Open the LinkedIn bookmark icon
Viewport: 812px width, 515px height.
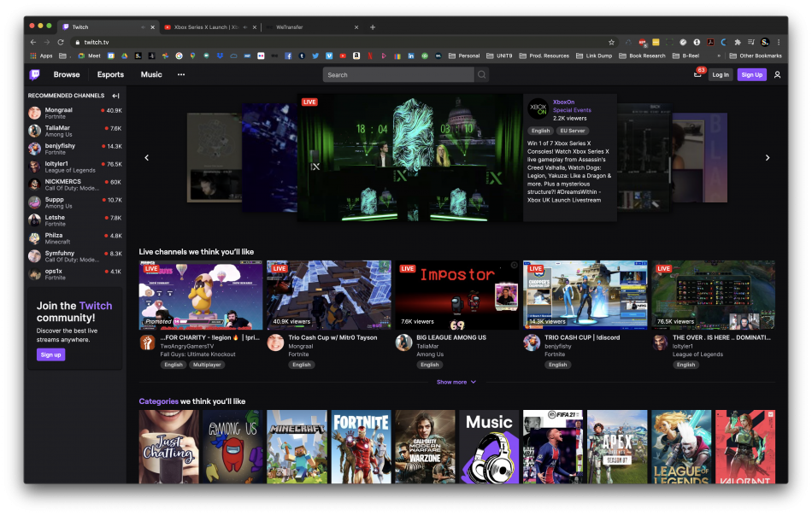[410, 56]
